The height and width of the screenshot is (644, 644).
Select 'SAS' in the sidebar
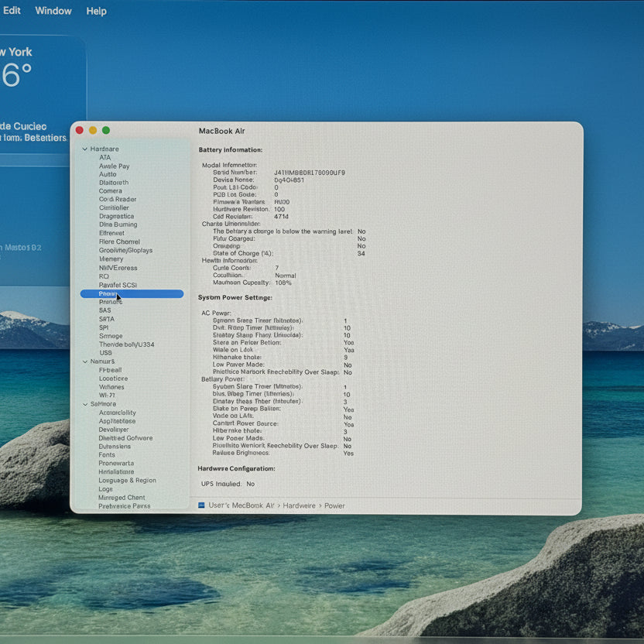(x=104, y=310)
